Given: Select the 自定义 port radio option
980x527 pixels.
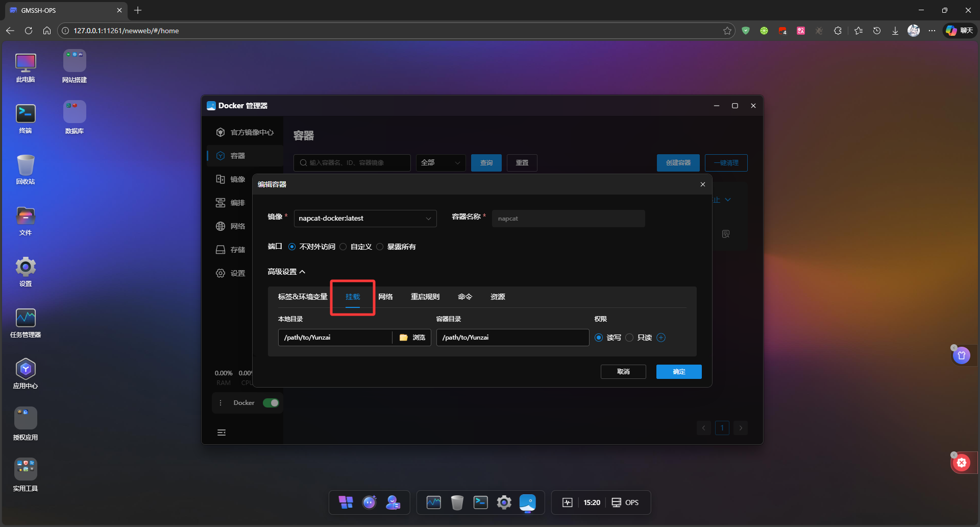Looking at the screenshot, I should 344,247.
